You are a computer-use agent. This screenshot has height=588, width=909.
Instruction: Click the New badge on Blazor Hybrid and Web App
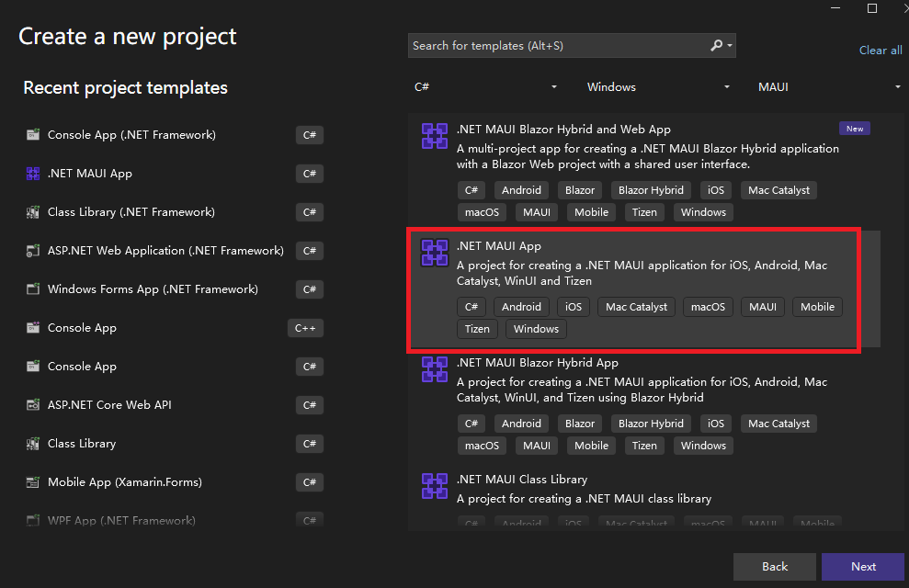point(855,129)
